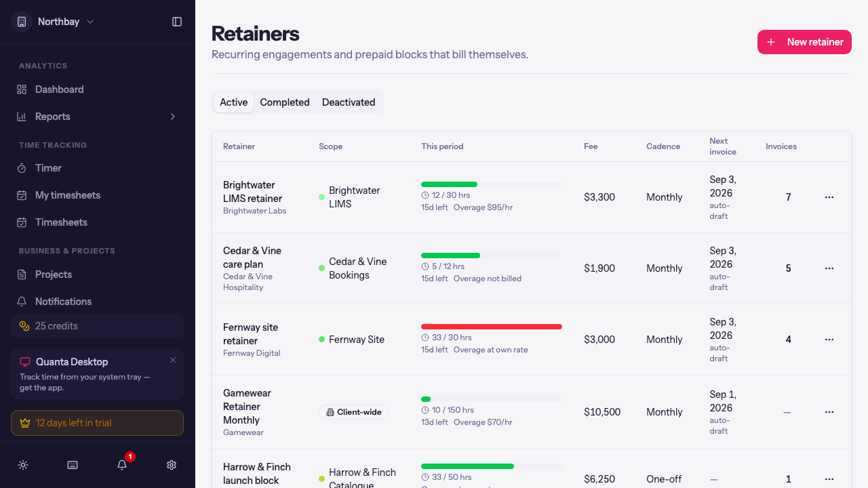This screenshot has height=488, width=868.
Task: Open the bottom bell with red badge
Action: pyautogui.click(x=122, y=465)
